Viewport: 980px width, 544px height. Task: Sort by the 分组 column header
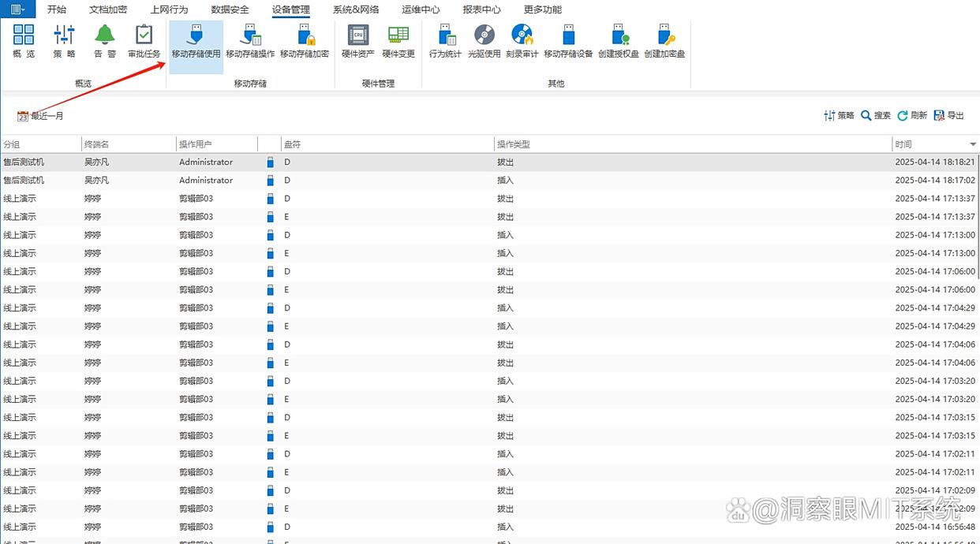point(40,144)
